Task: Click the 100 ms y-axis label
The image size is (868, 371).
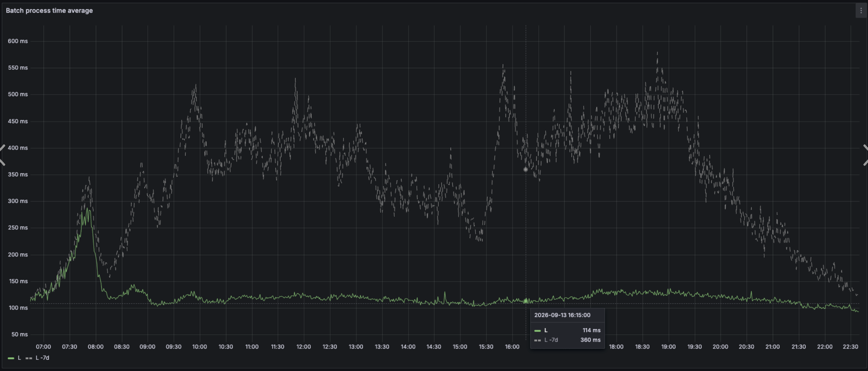Action: pos(18,308)
